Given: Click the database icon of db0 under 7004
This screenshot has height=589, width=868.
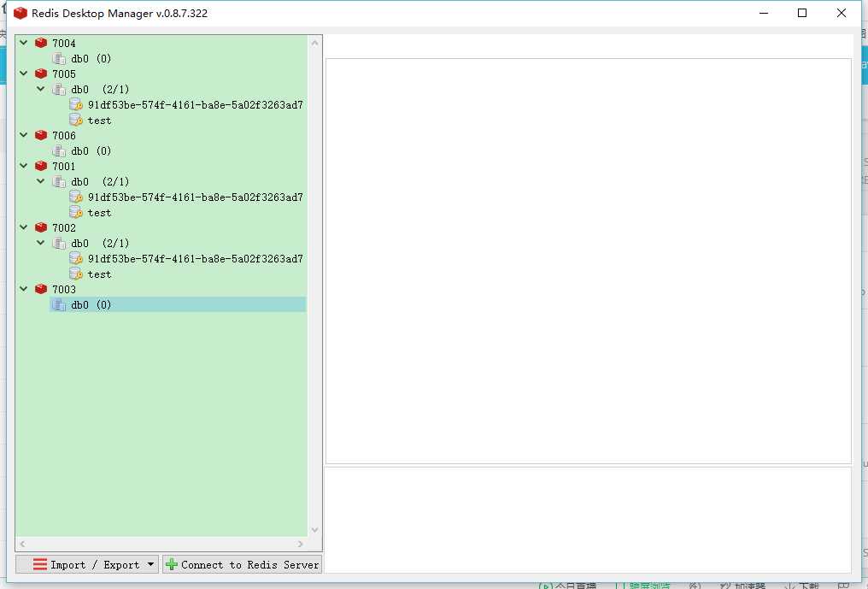Looking at the screenshot, I should 59,58.
